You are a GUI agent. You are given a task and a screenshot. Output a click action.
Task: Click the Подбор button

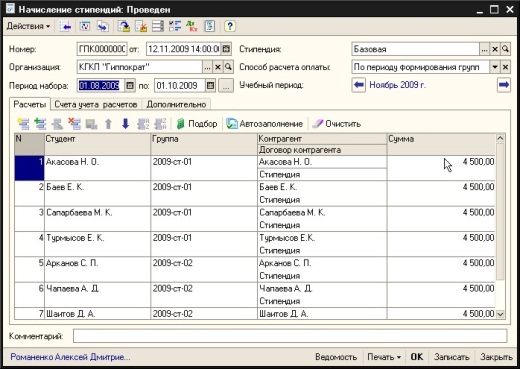coord(197,124)
